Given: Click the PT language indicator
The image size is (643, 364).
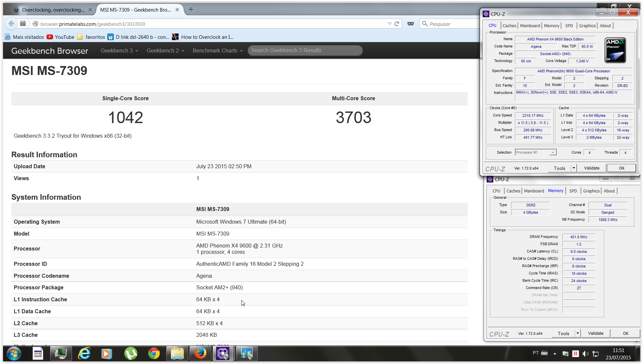Looking at the screenshot, I should pos(535,353).
